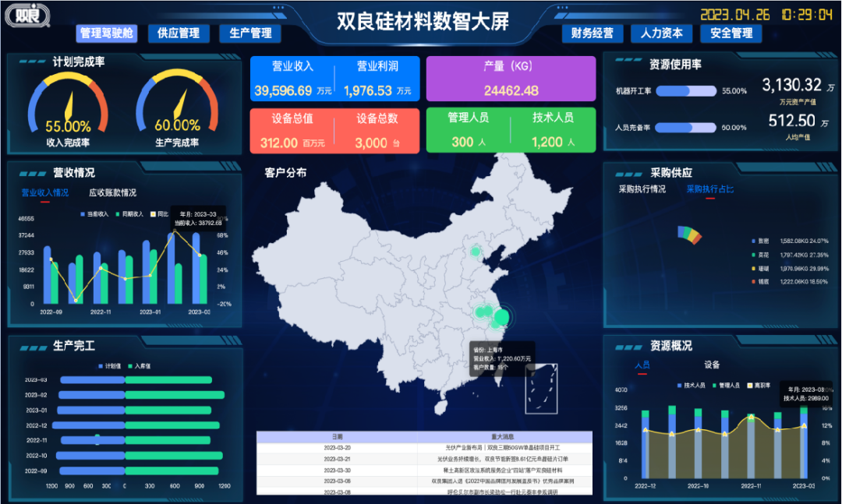Select the Beijing customer marker on the map

click(x=476, y=251)
